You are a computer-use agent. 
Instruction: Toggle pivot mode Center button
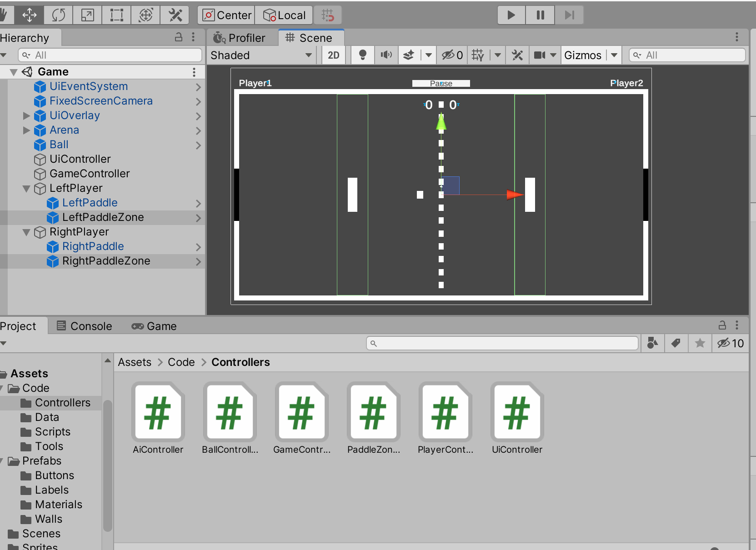pos(227,15)
